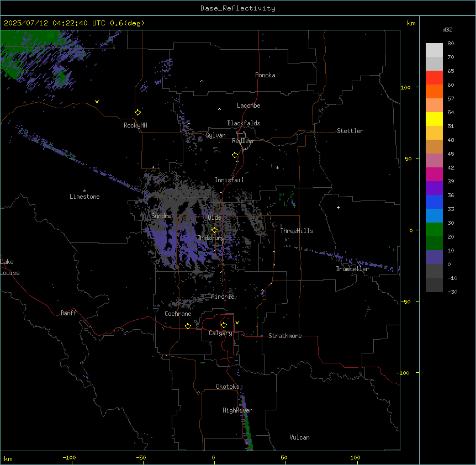Screen dimensions: 476x465
Task: Click the Lake Louise label
Action: tap(10, 267)
